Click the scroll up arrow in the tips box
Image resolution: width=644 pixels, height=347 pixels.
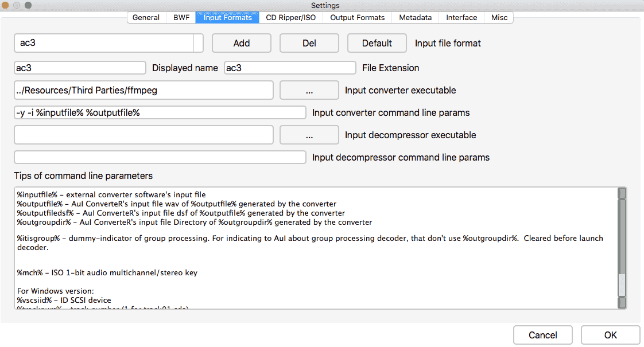tap(622, 193)
